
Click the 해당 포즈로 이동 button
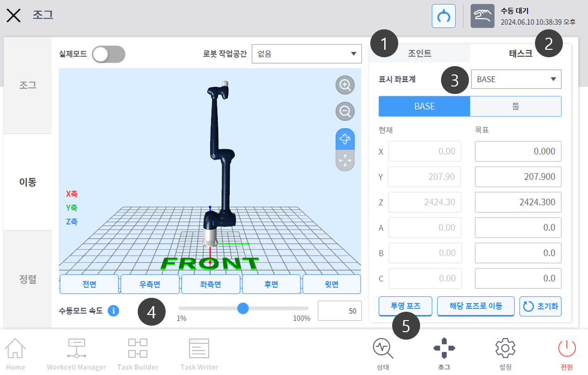[x=475, y=306]
